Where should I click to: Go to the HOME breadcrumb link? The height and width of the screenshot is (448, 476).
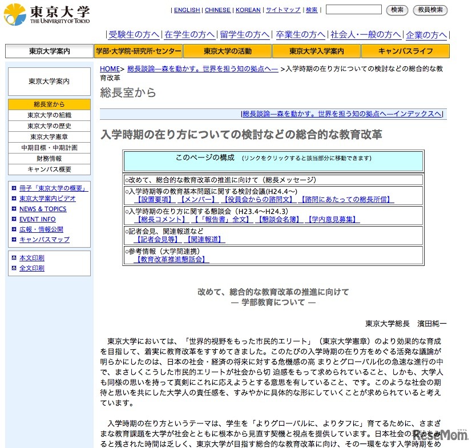point(110,68)
